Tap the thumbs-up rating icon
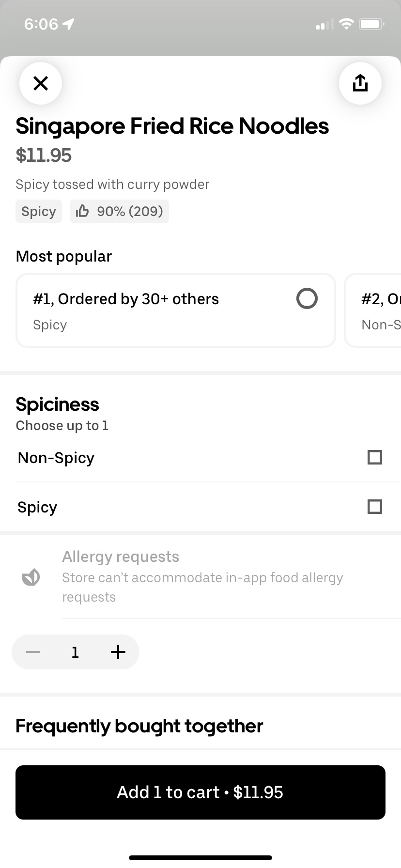401x868 pixels. tap(82, 211)
